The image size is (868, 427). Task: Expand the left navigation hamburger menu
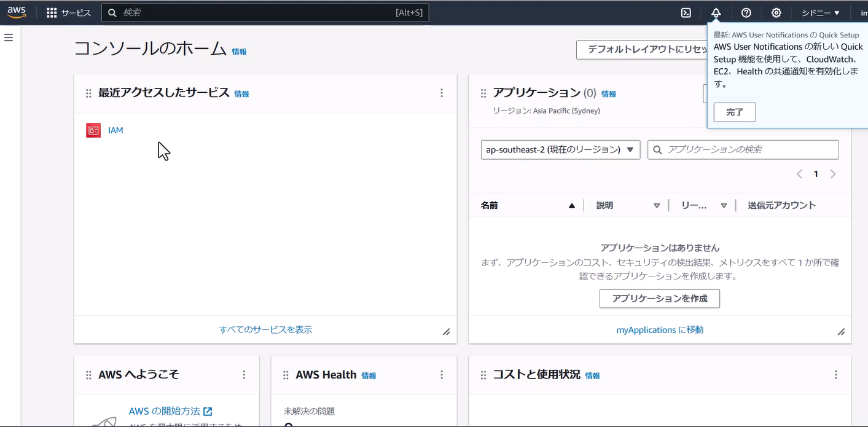pyautogui.click(x=9, y=37)
